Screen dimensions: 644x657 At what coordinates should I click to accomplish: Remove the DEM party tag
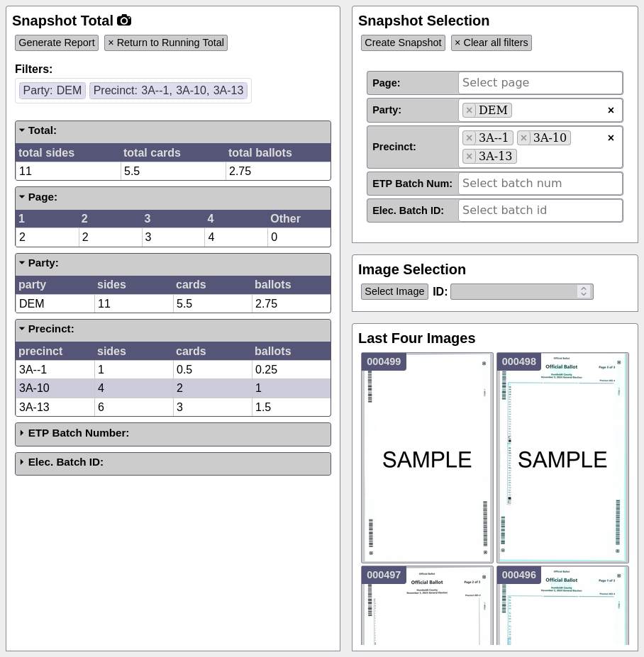[469, 110]
